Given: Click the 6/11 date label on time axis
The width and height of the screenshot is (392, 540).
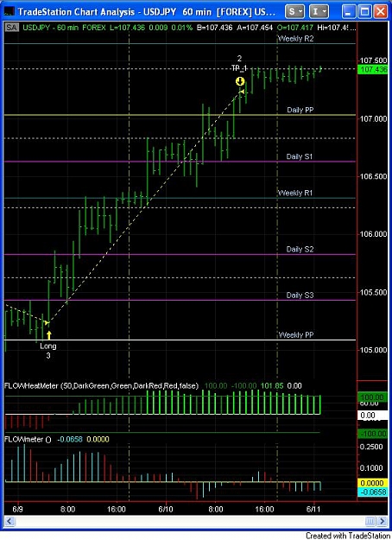Looking at the screenshot, I should [x=313, y=510].
